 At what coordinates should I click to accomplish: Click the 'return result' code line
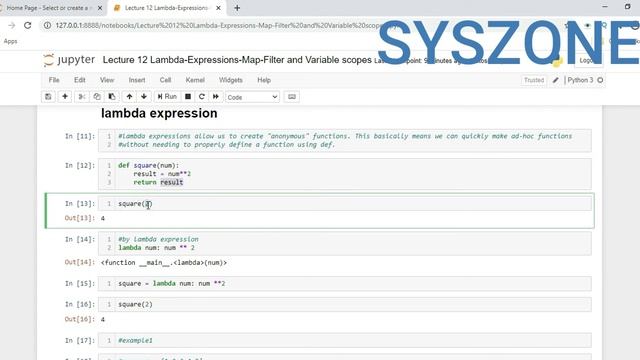tap(158, 182)
